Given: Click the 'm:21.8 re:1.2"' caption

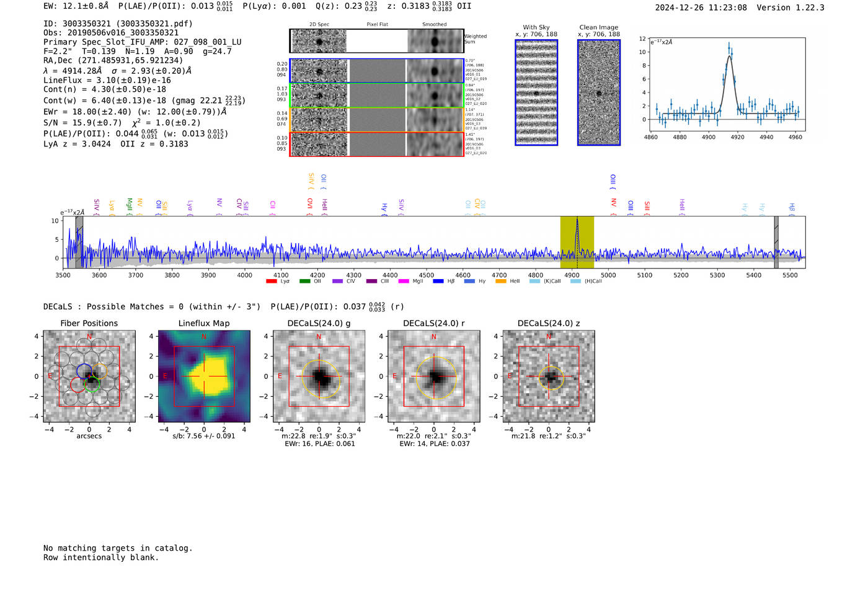Looking at the screenshot, I should pos(549,436).
